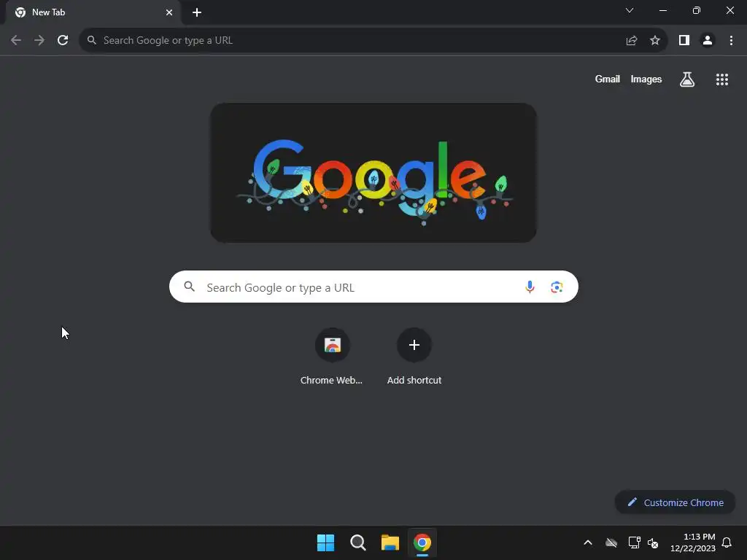Open the Chrome three-dot menu

point(731,41)
